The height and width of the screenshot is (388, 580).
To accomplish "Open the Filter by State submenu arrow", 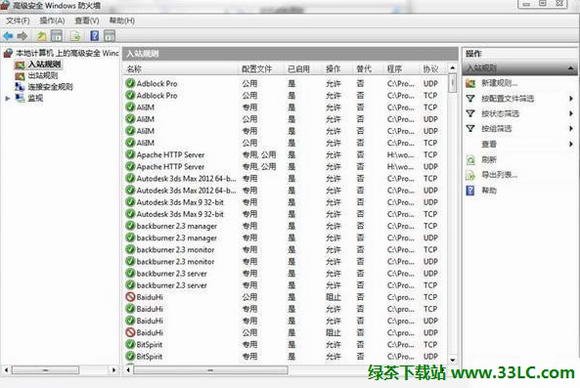I will tap(571, 114).
